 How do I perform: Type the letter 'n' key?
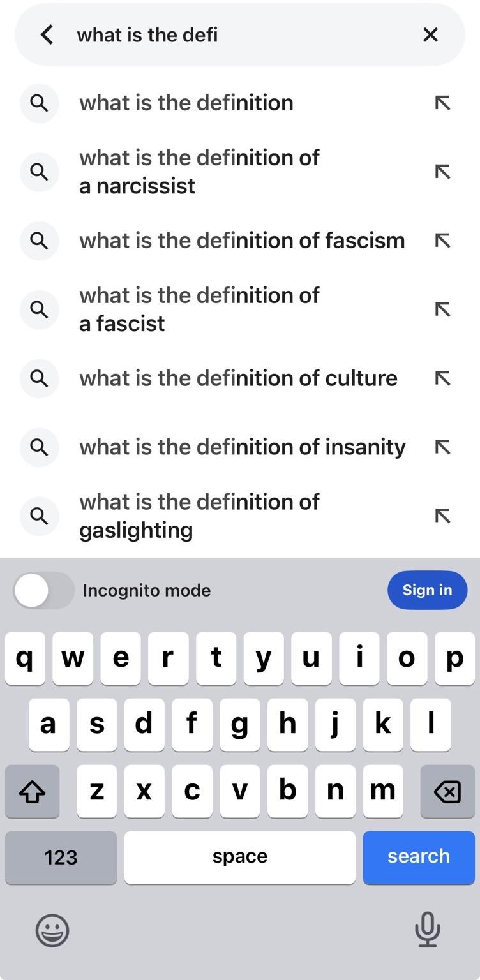point(335,791)
